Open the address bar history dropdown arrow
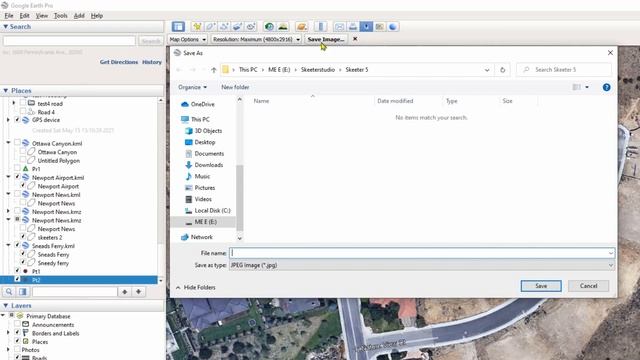 point(487,70)
